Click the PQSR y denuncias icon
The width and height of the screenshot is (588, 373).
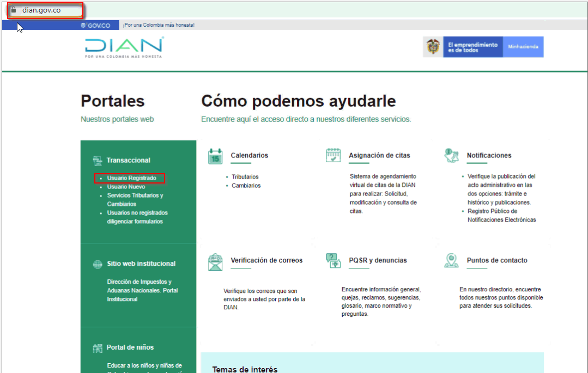tap(333, 261)
